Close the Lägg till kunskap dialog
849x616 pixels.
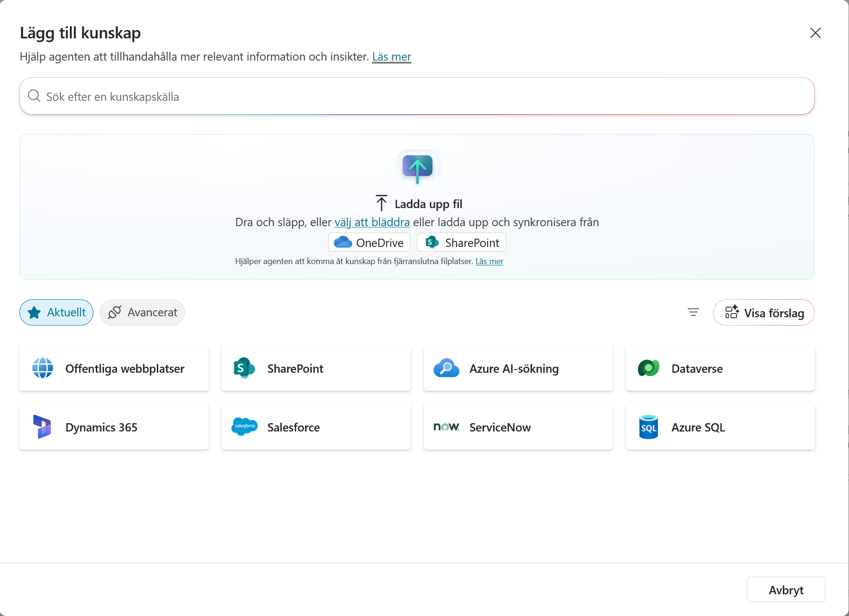816,33
